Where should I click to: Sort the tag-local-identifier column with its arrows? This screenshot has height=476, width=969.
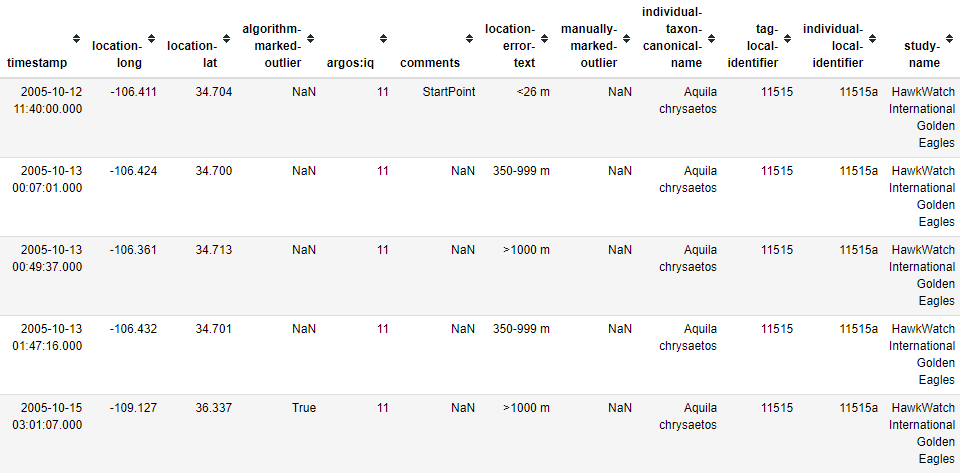tap(787, 38)
